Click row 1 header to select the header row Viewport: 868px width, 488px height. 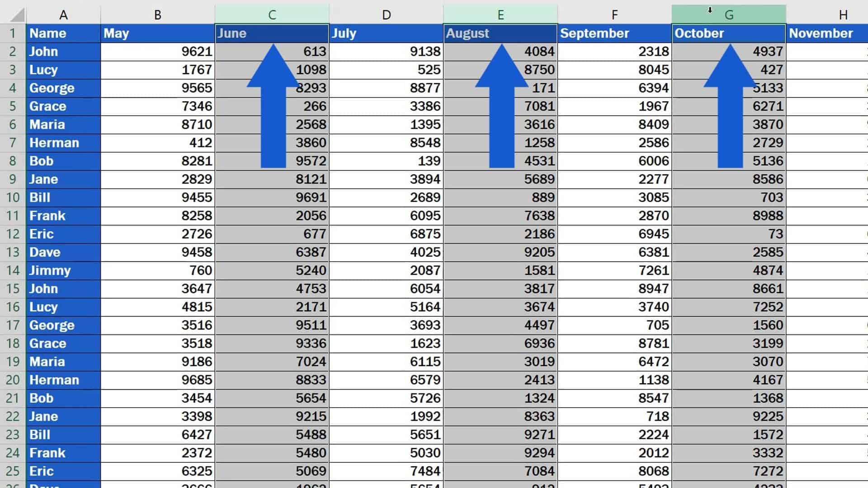click(x=13, y=33)
